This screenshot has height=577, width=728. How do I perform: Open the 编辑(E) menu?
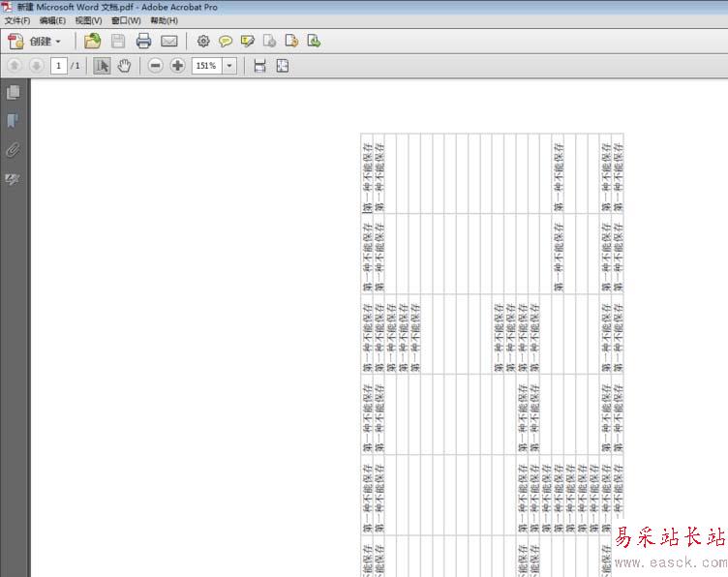[x=52, y=21]
